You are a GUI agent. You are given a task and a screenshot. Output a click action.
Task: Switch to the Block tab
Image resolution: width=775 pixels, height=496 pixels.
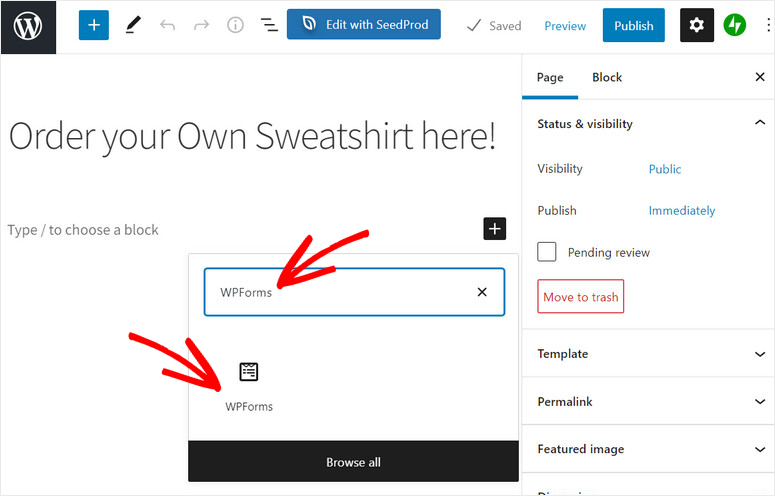pyautogui.click(x=607, y=78)
